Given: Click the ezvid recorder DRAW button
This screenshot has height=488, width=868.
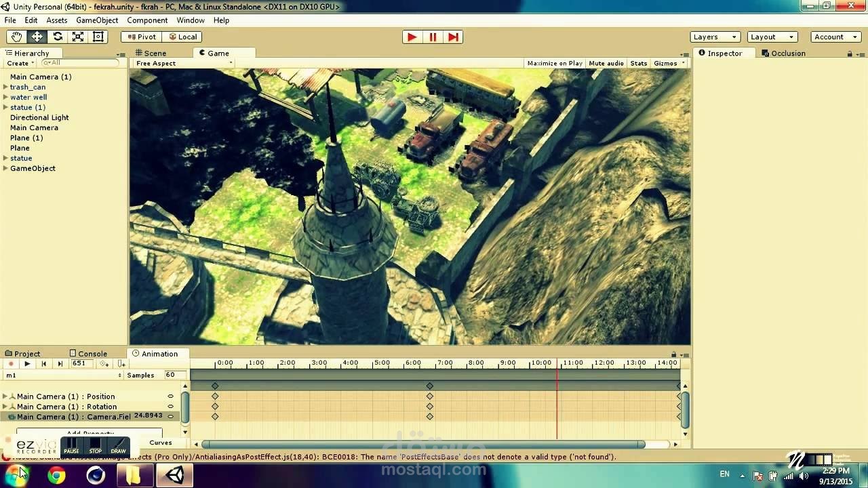Looking at the screenshot, I should point(118,447).
